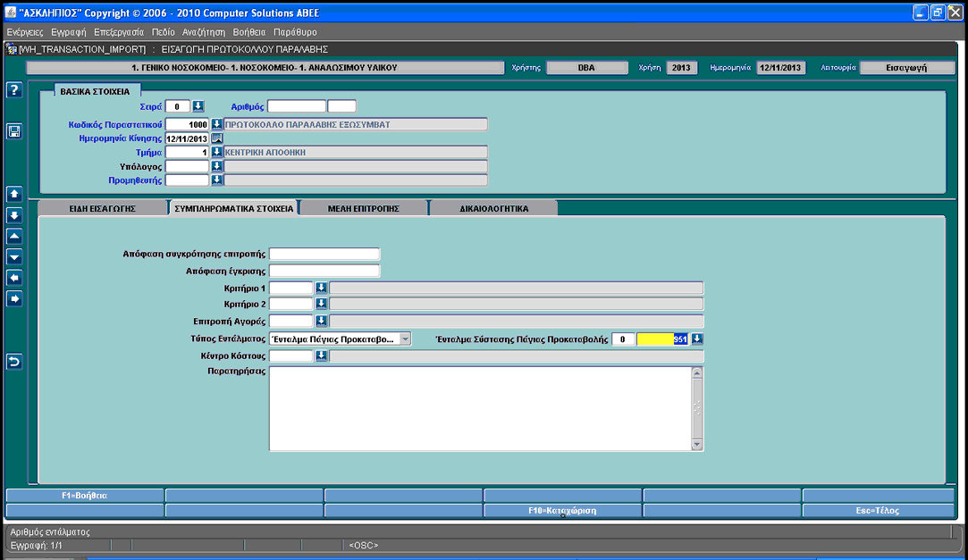This screenshot has width=968, height=560.
Task: Click the yellow highlighted ένταλμα number field
Action: (662, 339)
